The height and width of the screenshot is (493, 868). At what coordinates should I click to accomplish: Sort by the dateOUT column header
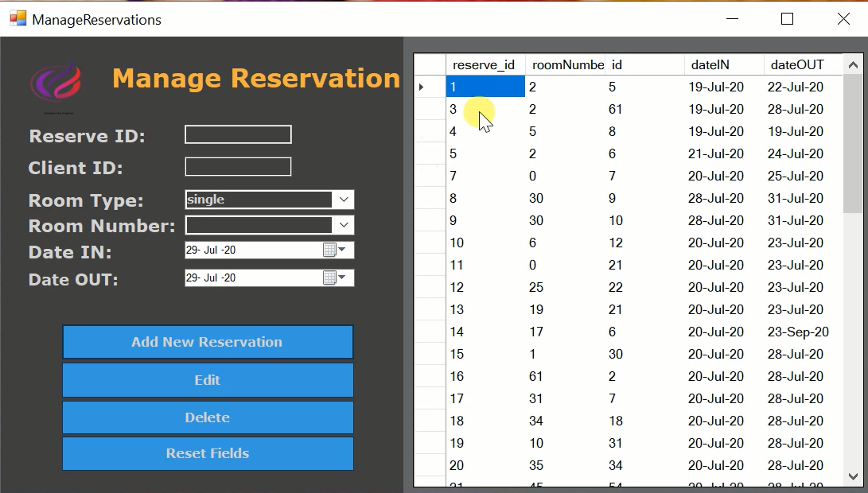tap(798, 64)
